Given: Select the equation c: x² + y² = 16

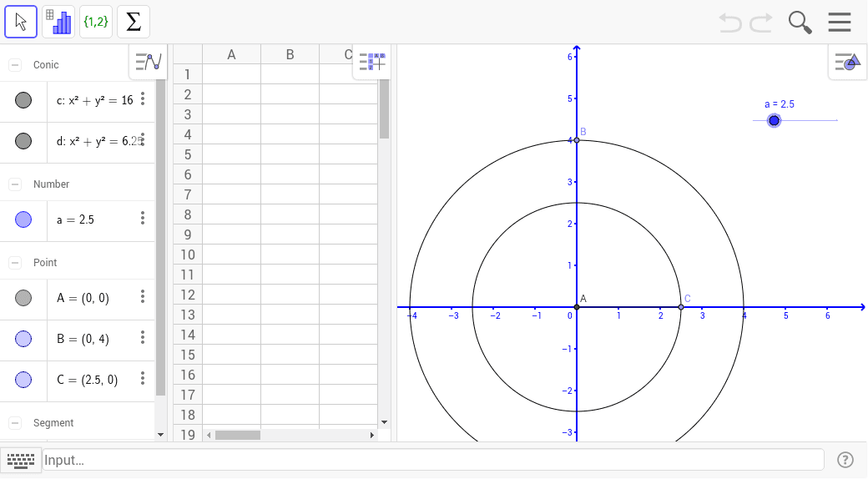Looking at the screenshot, I should [94, 100].
